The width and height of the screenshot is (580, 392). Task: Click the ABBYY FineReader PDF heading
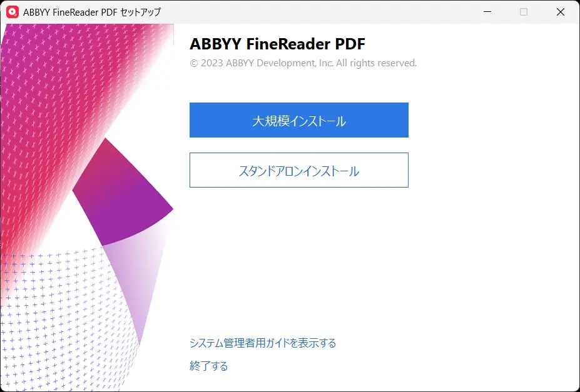(278, 44)
